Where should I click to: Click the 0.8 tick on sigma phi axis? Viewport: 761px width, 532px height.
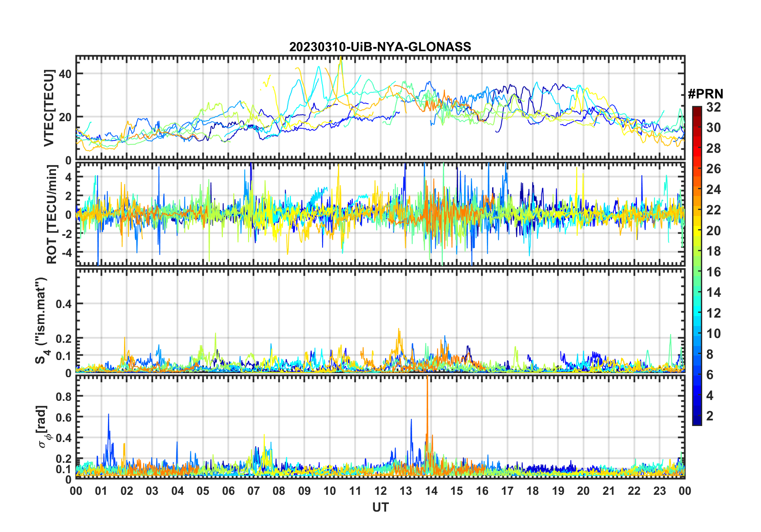click(x=63, y=396)
